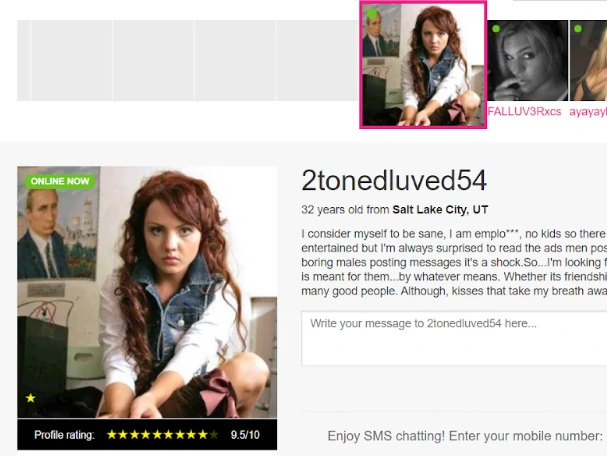This screenshot has width=607, height=456.
Task: Click the yellow profile rating stars
Action: point(163,435)
